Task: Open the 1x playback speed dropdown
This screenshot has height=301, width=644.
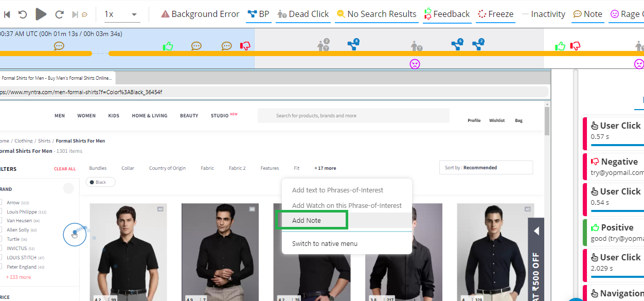Action: (x=121, y=14)
